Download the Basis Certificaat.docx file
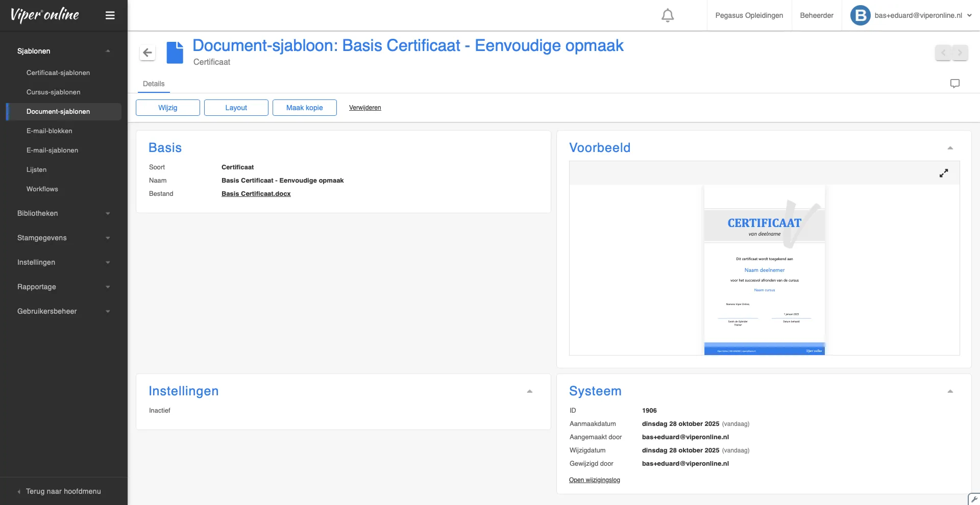This screenshot has height=505, width=980. 256,194
